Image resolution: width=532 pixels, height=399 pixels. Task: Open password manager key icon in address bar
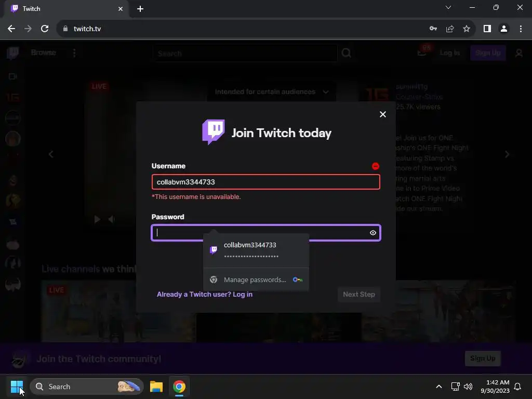pyautogui.click(x=433, y=29)
